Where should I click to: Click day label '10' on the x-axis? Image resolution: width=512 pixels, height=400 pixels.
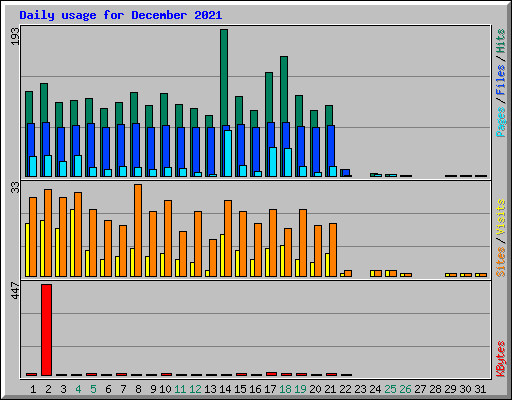[165, 389]
